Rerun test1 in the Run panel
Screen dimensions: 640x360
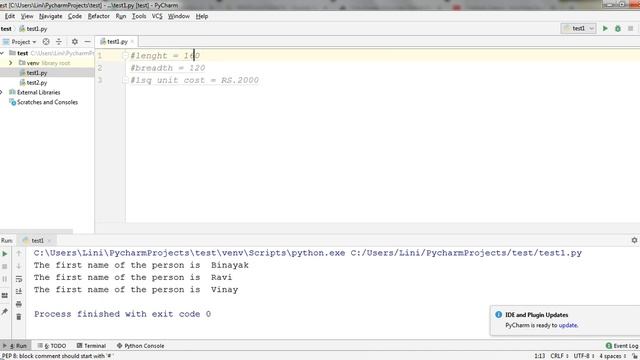(5, 254)
